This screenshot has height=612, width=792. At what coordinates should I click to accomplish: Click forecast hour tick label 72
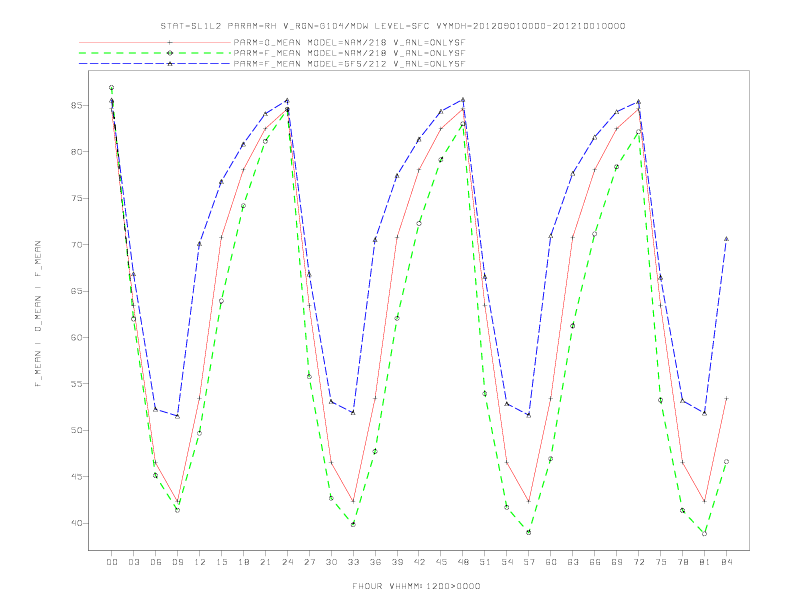pos(639,562)
